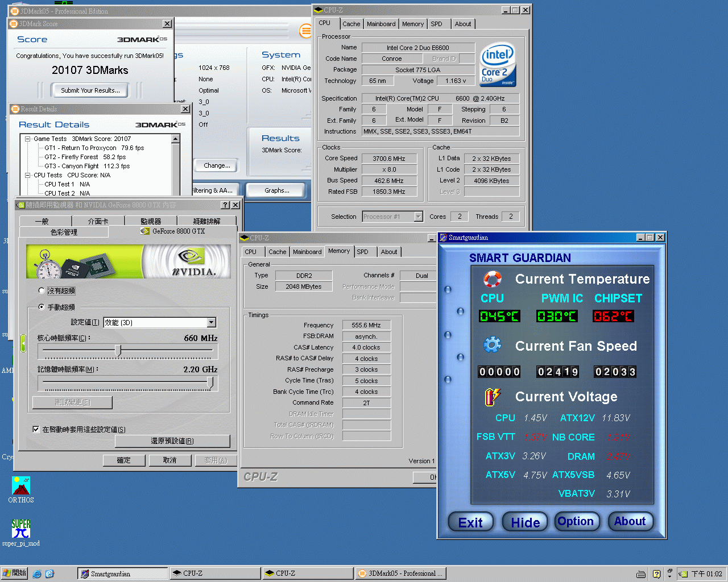Select GT2 - Firefly Forest row
The height and width of the screenshot is (582, 728).
coord(85,157)
